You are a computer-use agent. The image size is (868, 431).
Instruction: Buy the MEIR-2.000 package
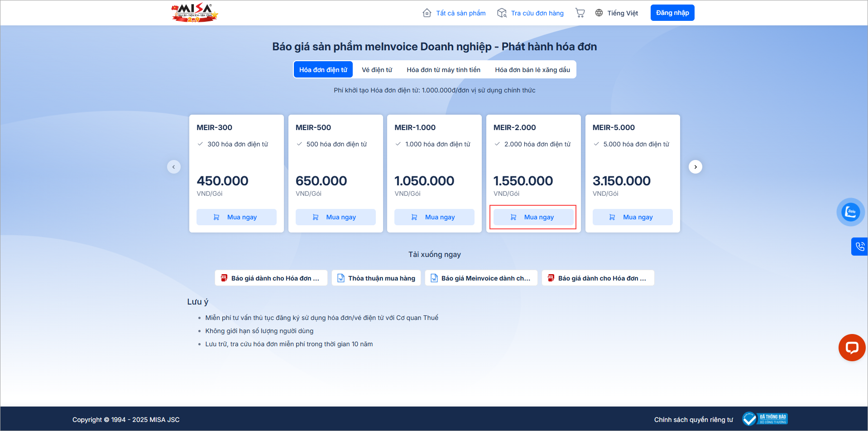click(533, 217)
